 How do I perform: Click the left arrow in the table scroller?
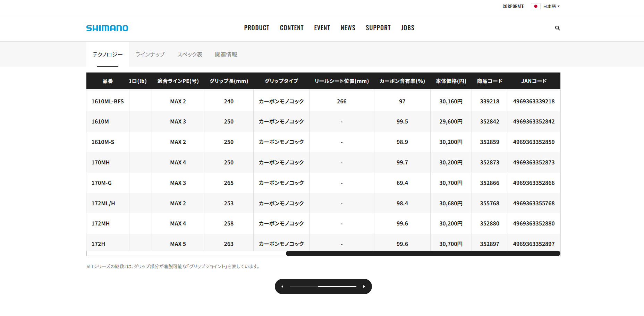[x=282, y=287]
